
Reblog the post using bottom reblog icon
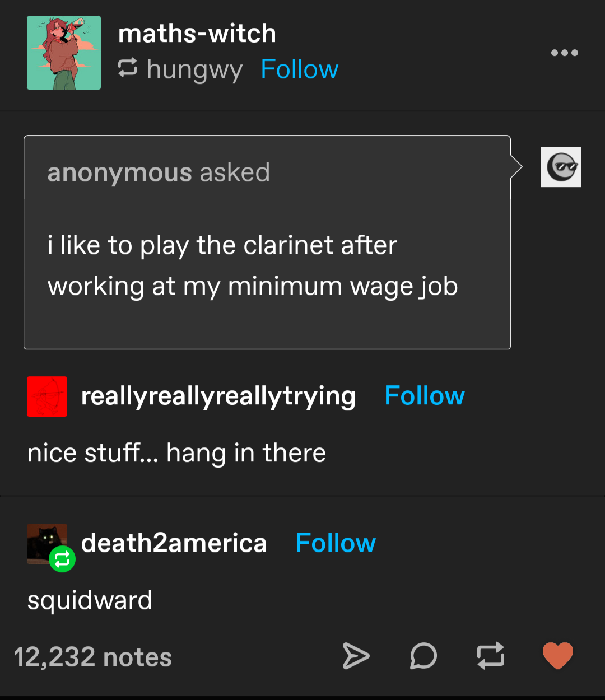tap(491, 656)
